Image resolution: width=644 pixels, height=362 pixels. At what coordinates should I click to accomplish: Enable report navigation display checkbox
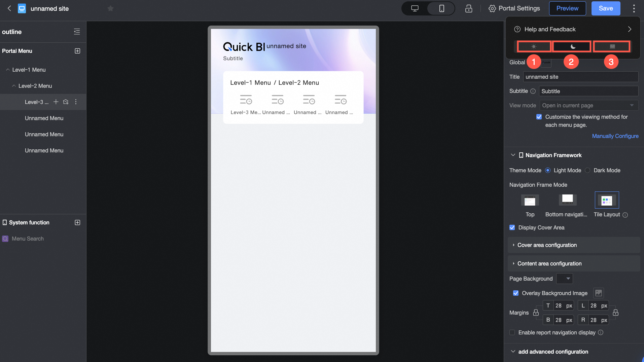[x=512, y=332]
